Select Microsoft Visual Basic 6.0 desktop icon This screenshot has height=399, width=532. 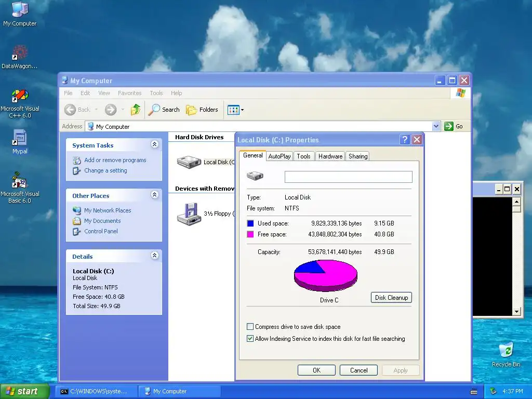click(x=20, y=188)
